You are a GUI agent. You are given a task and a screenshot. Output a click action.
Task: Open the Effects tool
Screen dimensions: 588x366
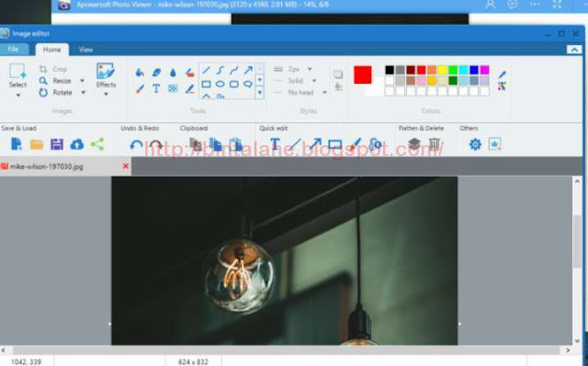(106, 79)
